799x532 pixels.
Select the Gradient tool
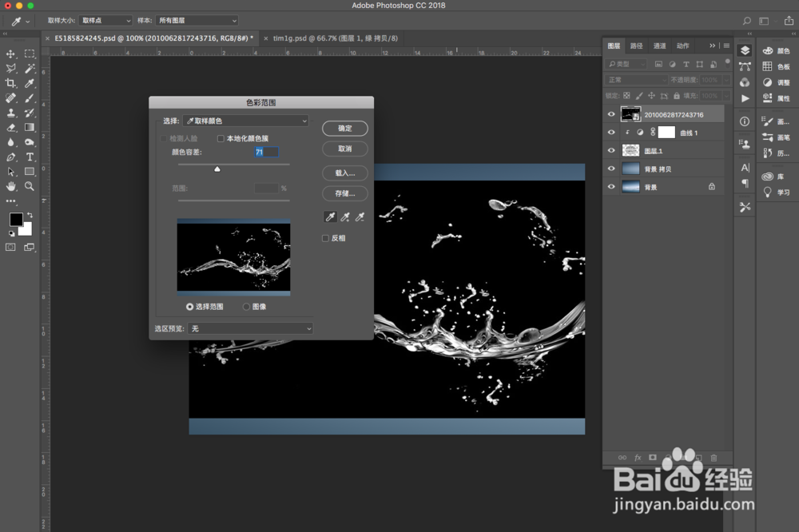pos(30,127)
